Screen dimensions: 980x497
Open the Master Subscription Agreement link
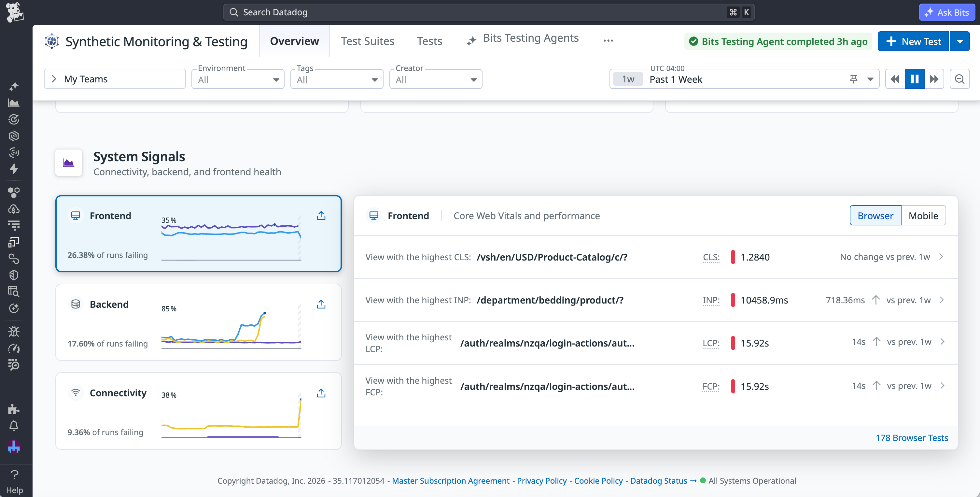(450, 481)
